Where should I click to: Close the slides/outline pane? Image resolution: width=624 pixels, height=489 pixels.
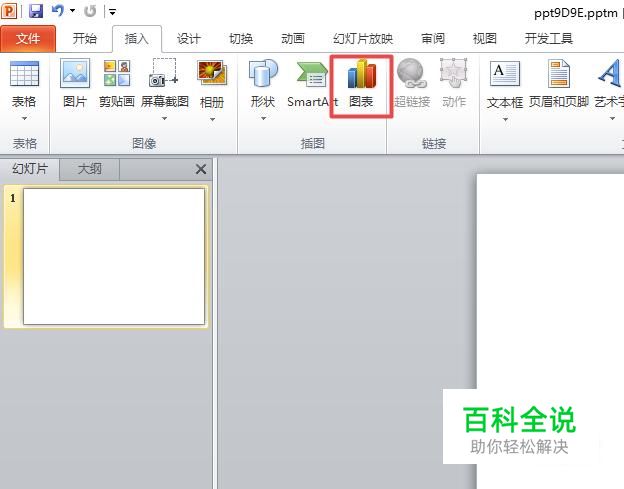[x=201, y=169]
